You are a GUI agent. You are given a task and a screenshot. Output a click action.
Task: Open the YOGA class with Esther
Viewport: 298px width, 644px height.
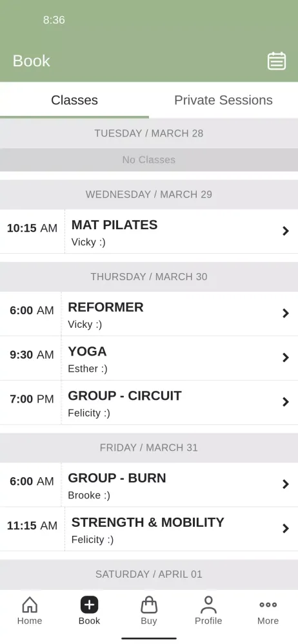[149, 358]
